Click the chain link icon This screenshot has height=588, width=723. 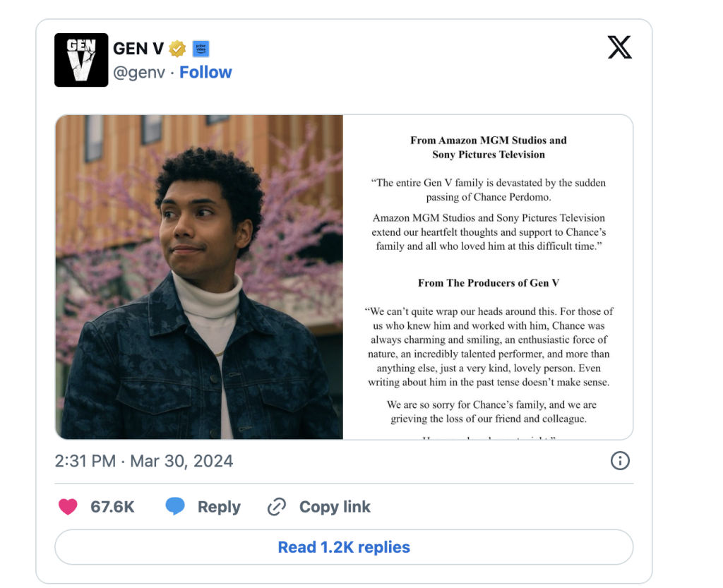click(277, 507)
